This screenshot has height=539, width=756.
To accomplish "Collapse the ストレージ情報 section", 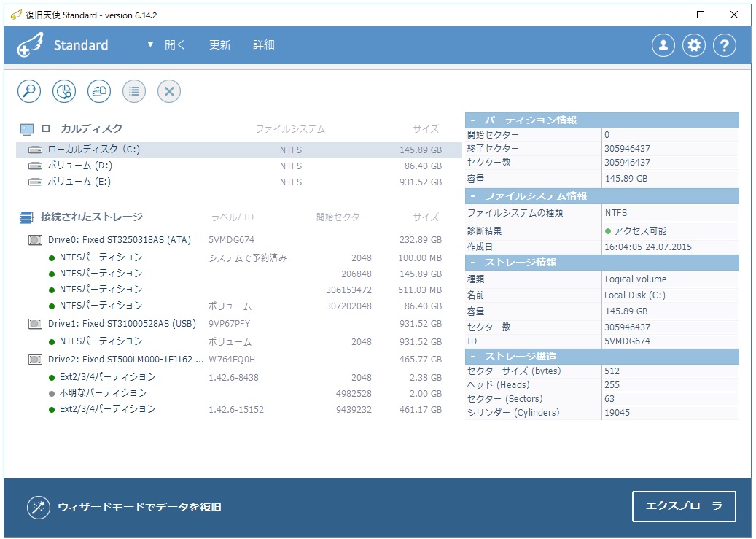I will [x=473, y=263].
